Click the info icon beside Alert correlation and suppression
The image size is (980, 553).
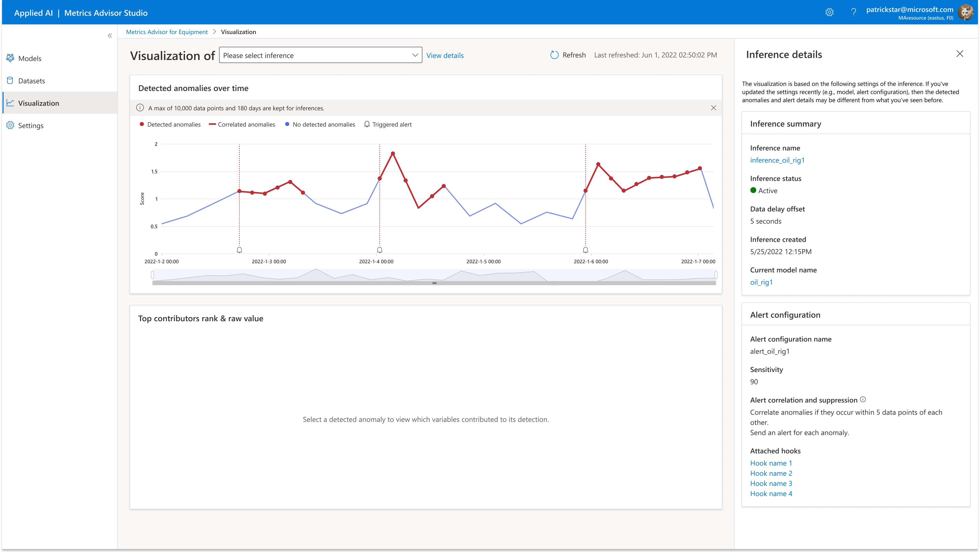tap(863, 399)
